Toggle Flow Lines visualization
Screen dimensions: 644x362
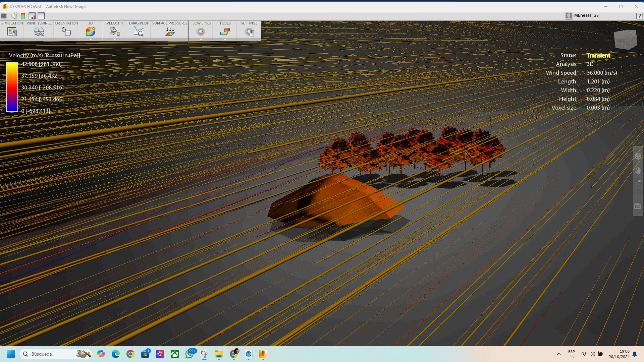pos(201,32)
